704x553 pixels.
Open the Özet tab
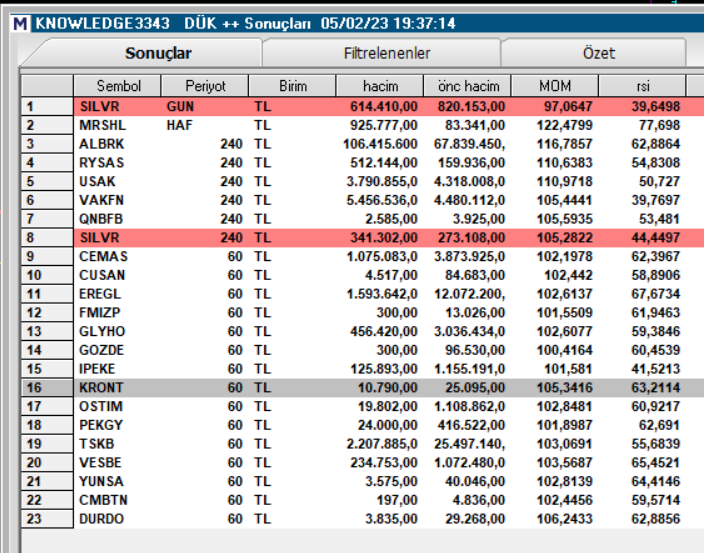598,53
